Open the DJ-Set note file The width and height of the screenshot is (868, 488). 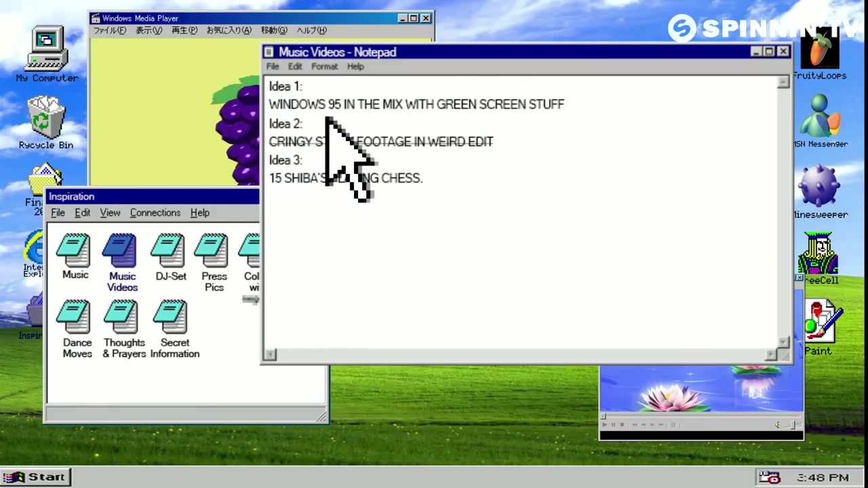coord(170,256)
